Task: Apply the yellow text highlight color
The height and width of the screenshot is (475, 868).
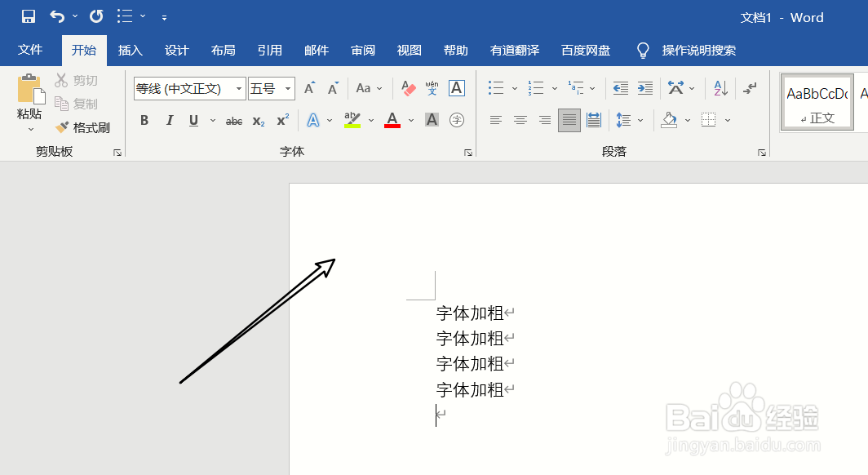Action: [x=352, y=120]
